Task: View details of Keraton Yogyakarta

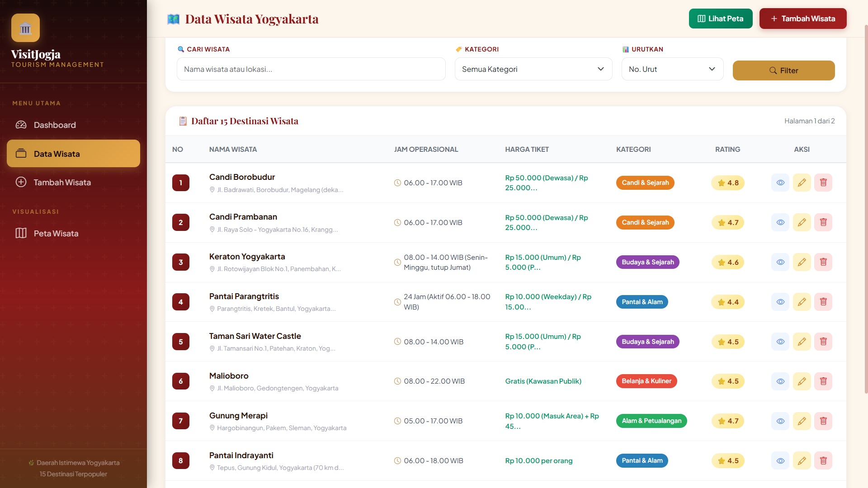Action: 780,262
